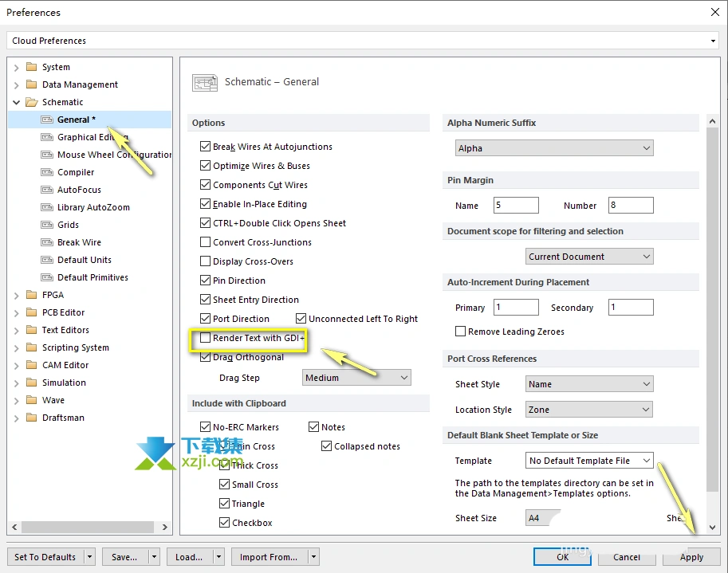The height and width of the screenshot is (573, 728).
Task: Toggle Unconnected Left To Right checkbox
Action: tap(301, 319)
